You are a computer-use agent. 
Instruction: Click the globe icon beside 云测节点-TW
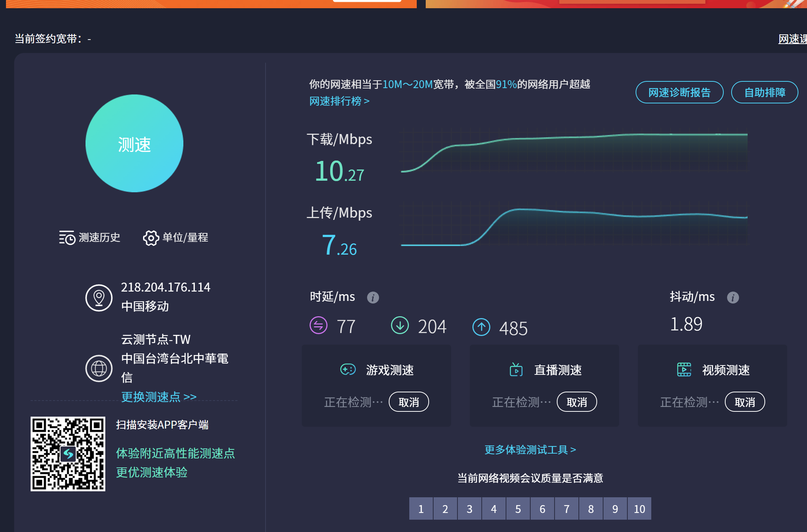tap(99, 368)
